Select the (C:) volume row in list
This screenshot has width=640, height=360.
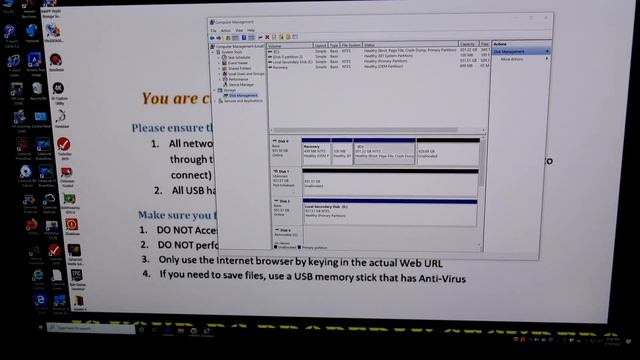(378, 51)
